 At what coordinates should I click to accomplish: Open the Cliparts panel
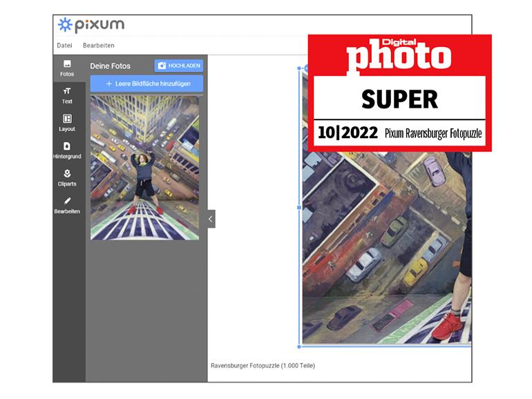click(67, 178)
